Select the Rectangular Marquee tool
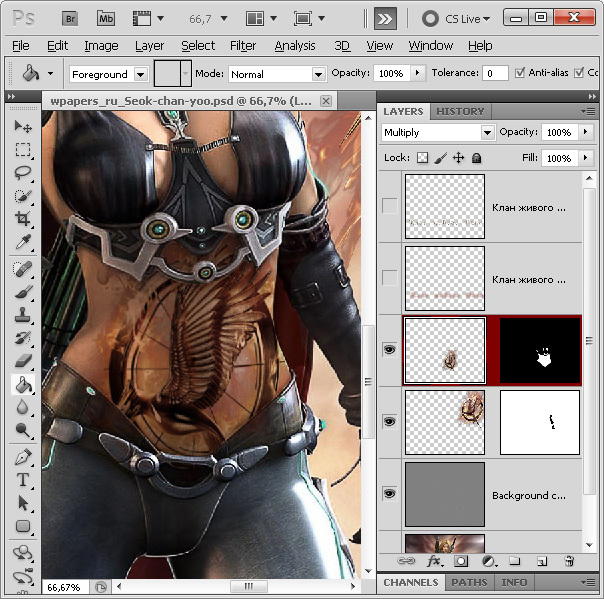This screenshot has height=599, width=604. click(23, 149)
